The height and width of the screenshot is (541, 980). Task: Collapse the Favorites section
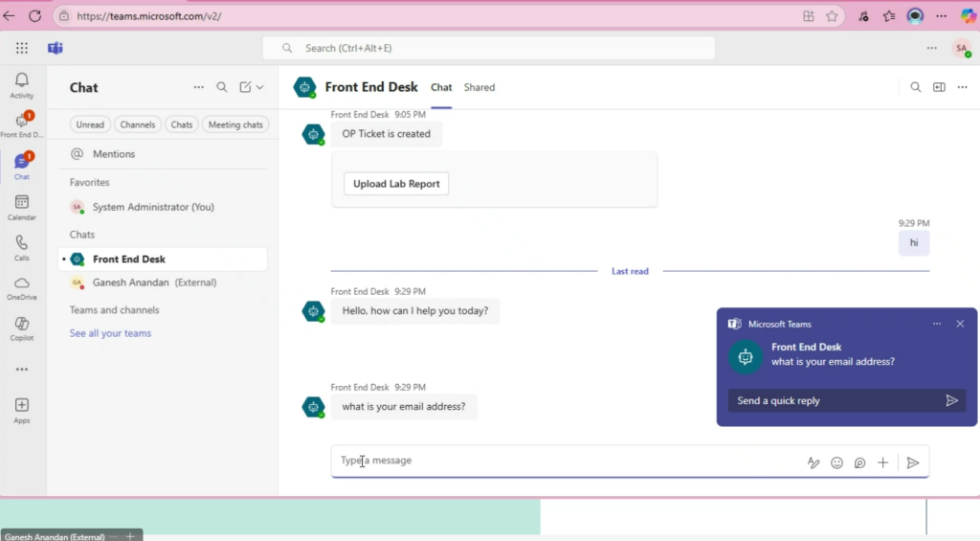point(89,183)
